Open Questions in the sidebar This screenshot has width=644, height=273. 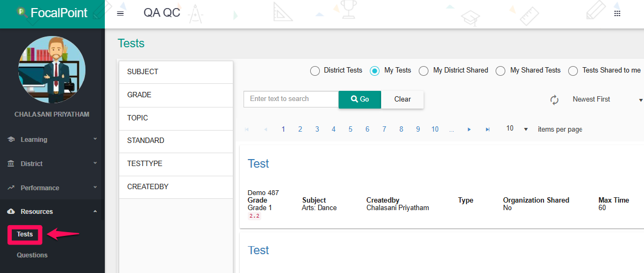pyautogui.click(x=32, y=255)
